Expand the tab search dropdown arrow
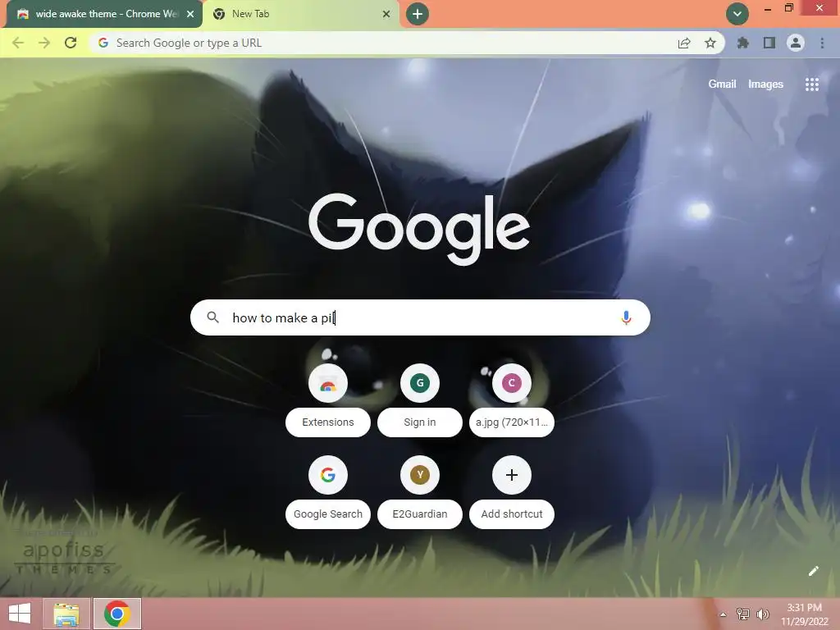This screenshot has height=630, width=840. pos(737,14)
